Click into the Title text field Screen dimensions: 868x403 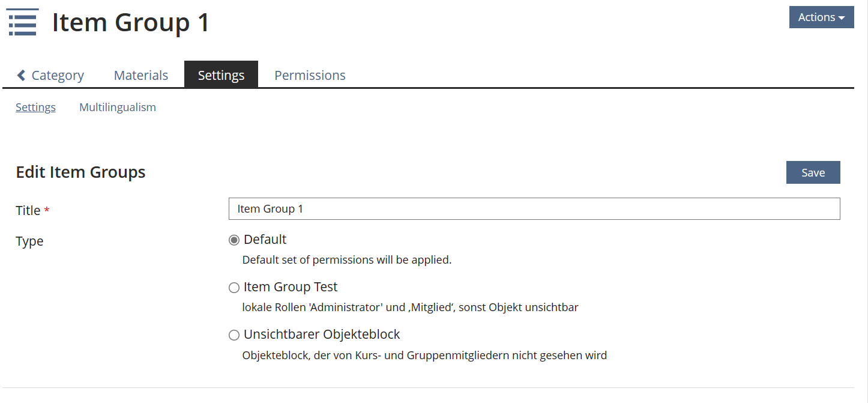pos(534,209)
